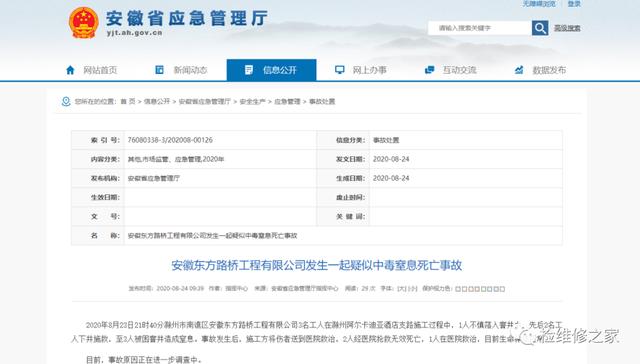Click the 关键词 label cell

[343, 217]
